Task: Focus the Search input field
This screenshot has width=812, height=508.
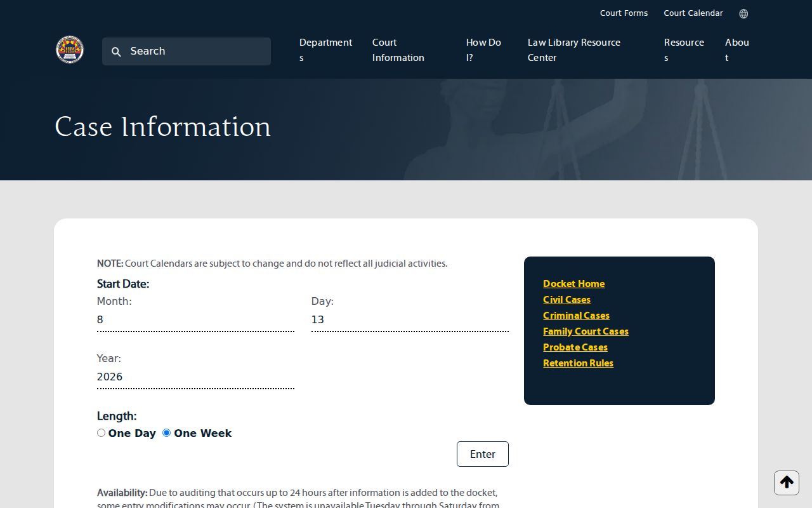Action: pyautogui.click(x=187, y=51)
